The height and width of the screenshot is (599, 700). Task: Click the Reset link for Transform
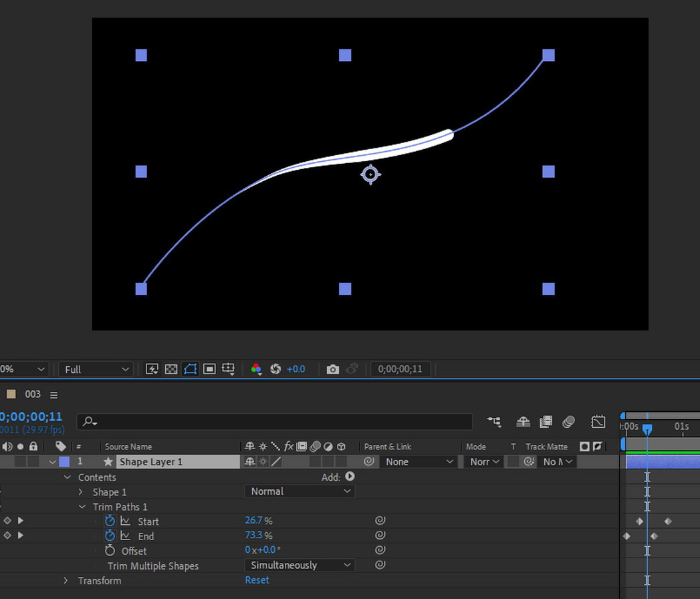click(257, 580)
